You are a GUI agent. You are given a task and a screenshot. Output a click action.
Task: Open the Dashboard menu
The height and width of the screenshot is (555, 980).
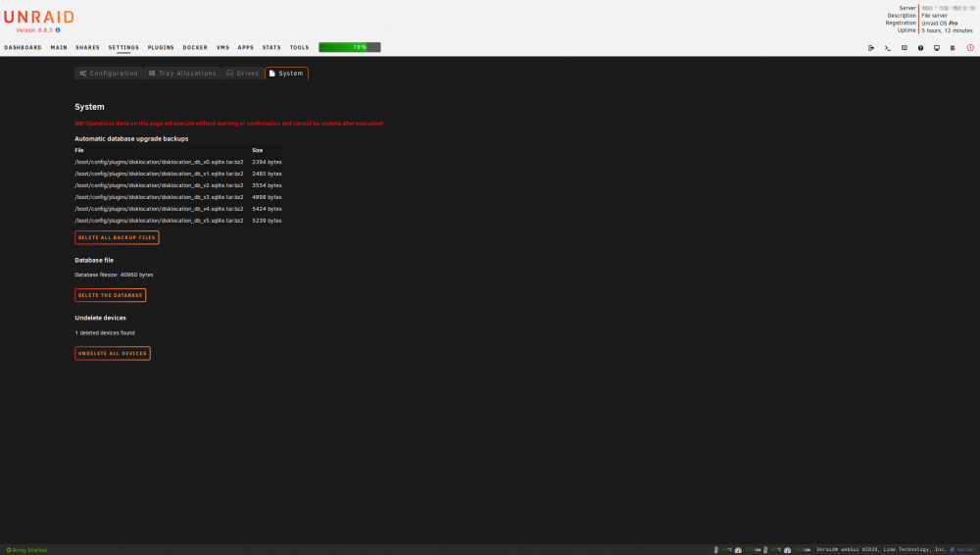[24, 47]
